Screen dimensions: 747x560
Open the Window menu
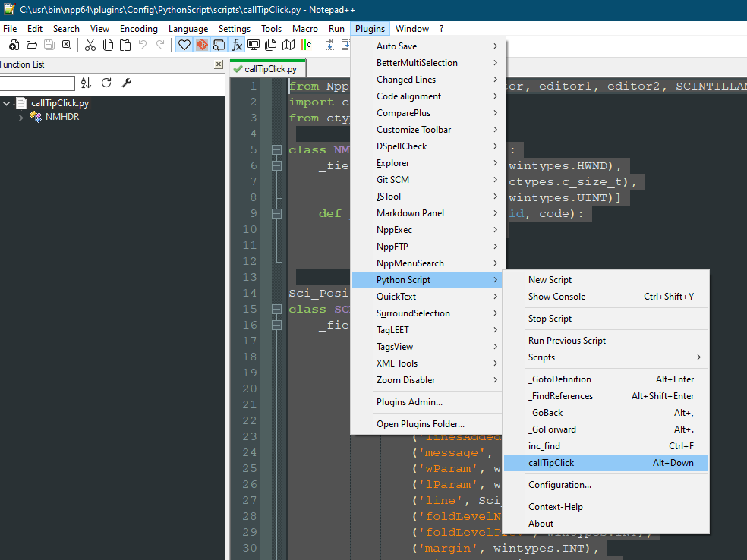412,29
